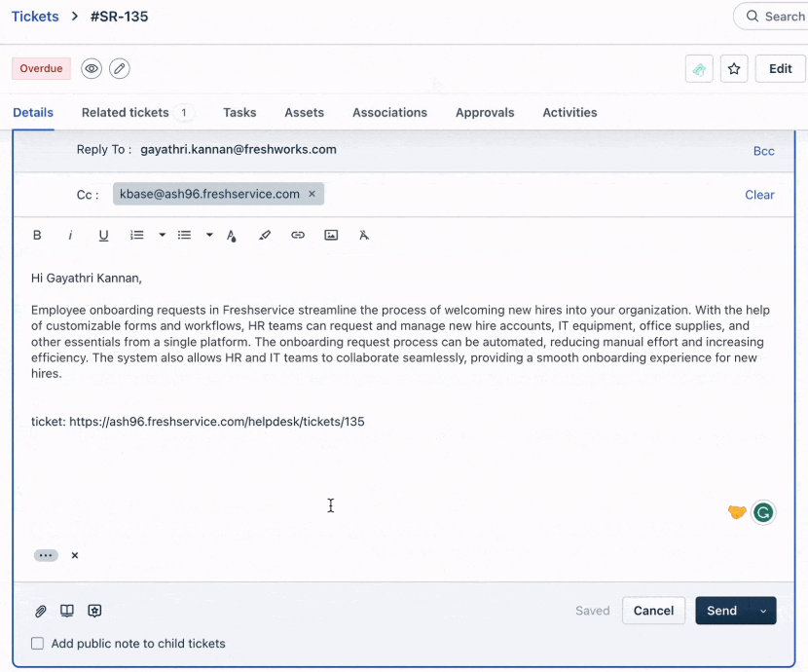Add a Bcc recipient
Viewport: 808px width, 672px height.
[x=763, y=151]
